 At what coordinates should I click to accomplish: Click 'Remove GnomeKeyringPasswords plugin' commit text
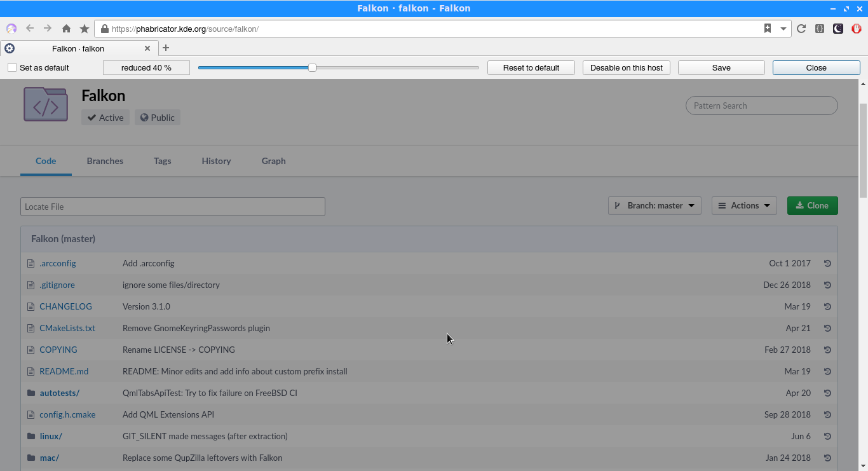(196, 328)
